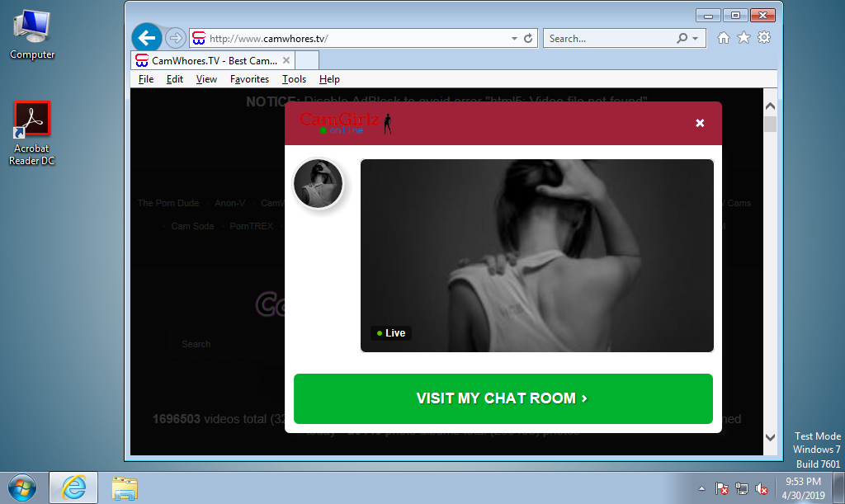Minimize the Internet Explorer window
Image resolution: width=845 pixels, height=504 pixels.
pos(708,16)
